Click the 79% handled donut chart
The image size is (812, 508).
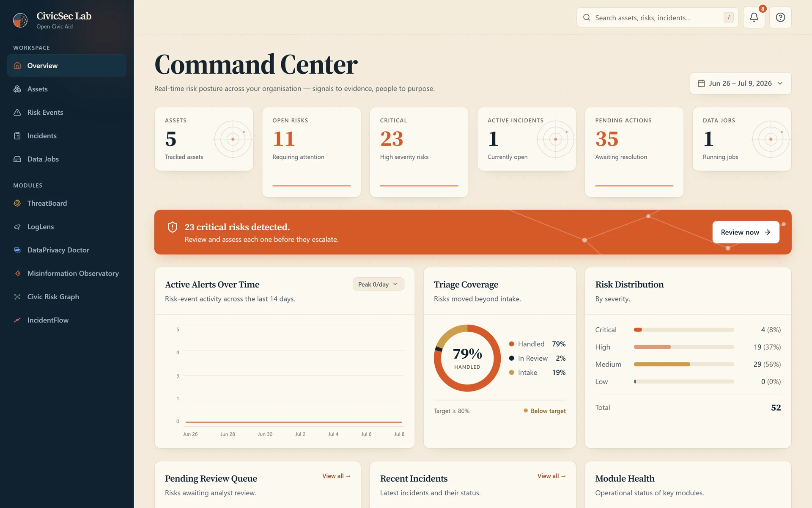(x=467, y=358)
